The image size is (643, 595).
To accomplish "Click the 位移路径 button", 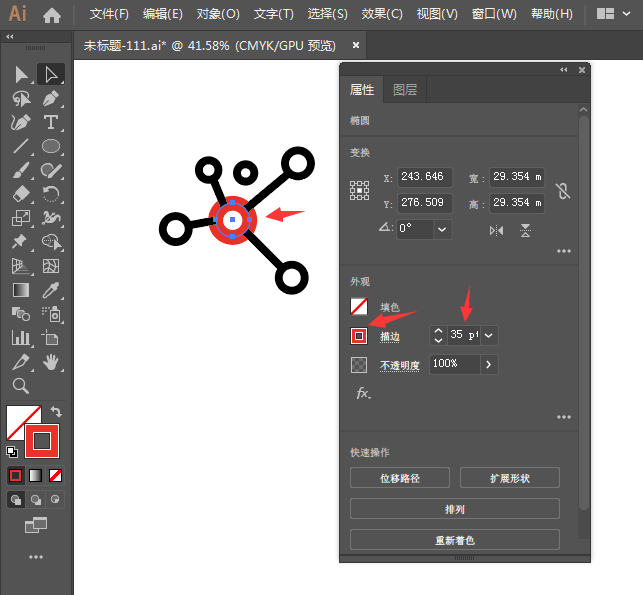I will [x=400, y=478].
